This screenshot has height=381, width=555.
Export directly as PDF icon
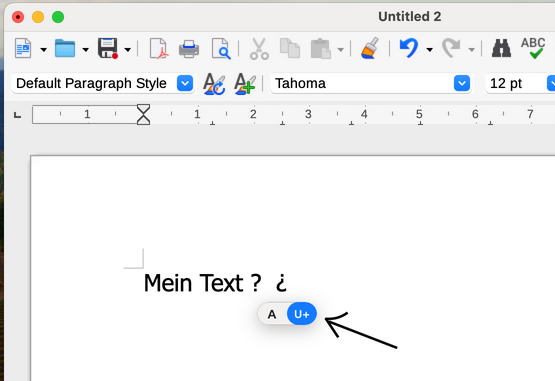158,48
